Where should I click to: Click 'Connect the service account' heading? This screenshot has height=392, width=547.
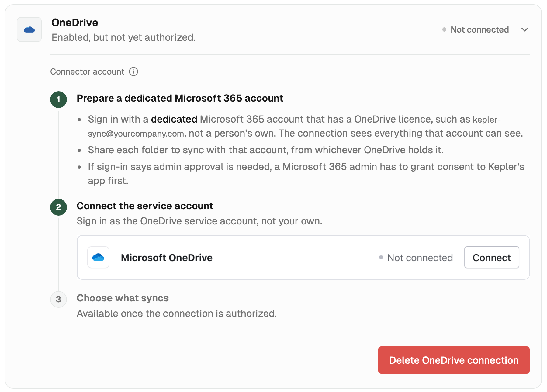pos(145,206)
